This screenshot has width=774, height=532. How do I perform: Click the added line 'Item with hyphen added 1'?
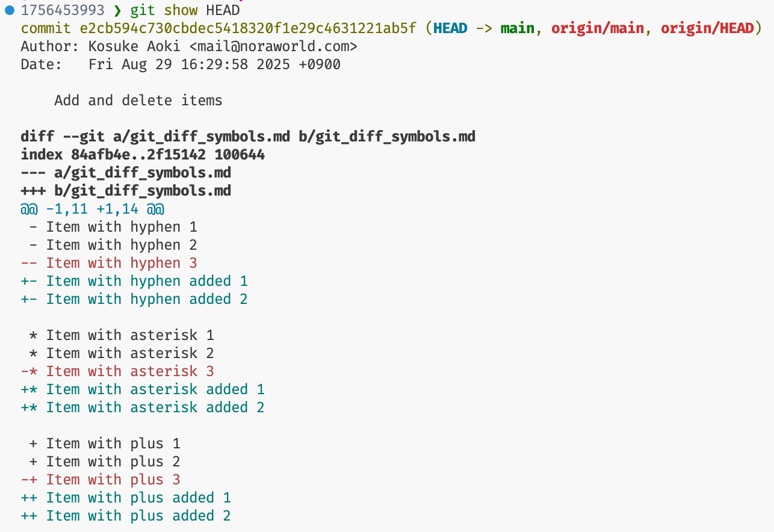[147, 281]
